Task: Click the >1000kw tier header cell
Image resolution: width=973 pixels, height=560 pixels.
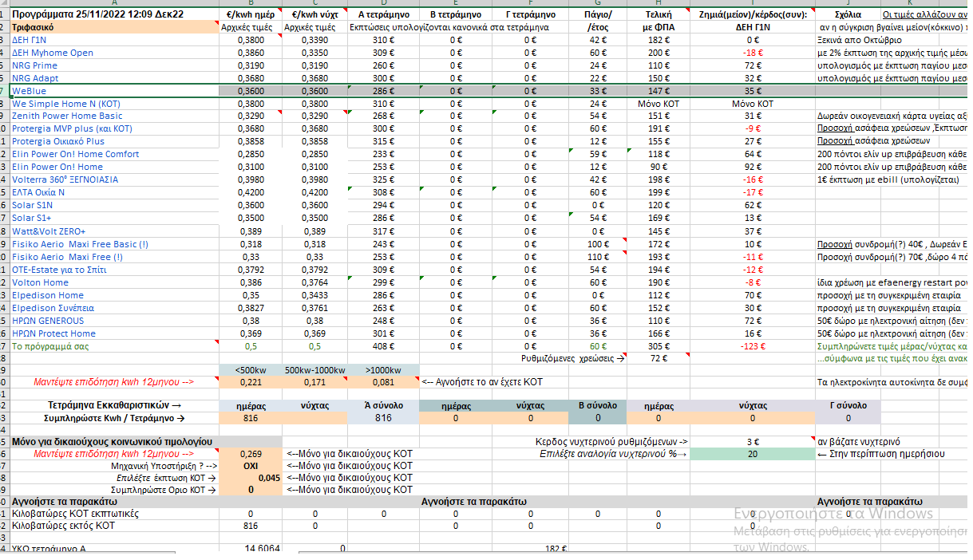Action: click(x=383, y=370)
